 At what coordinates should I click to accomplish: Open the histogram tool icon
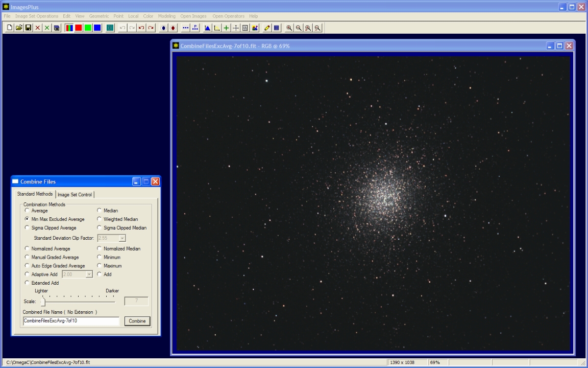207,28
